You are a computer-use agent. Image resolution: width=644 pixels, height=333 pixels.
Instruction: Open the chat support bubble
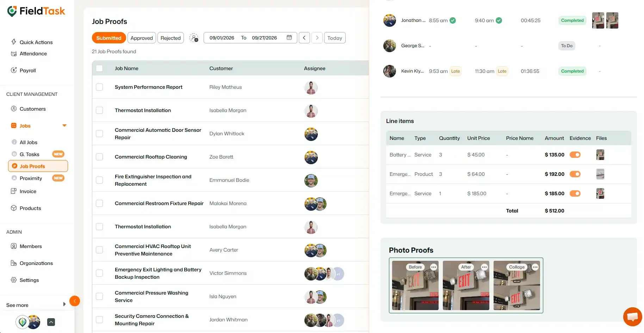pos(633,316)
